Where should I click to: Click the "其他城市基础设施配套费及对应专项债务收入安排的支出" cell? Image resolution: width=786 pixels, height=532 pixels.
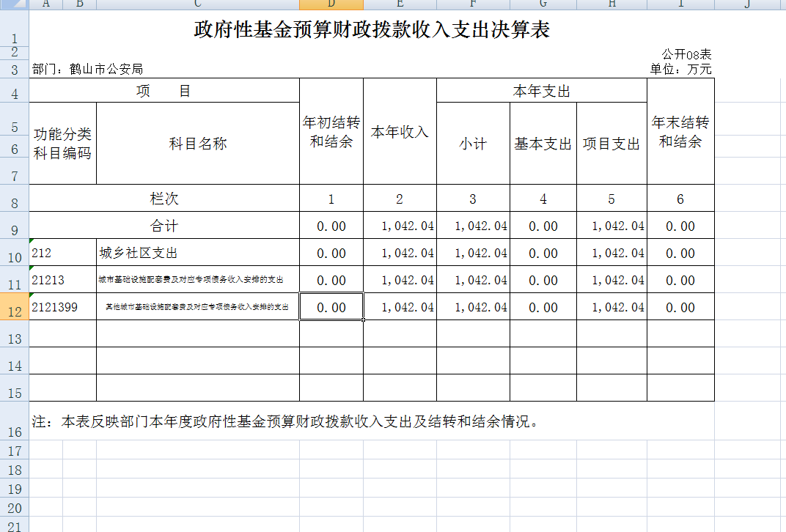[x=198, y=306]
